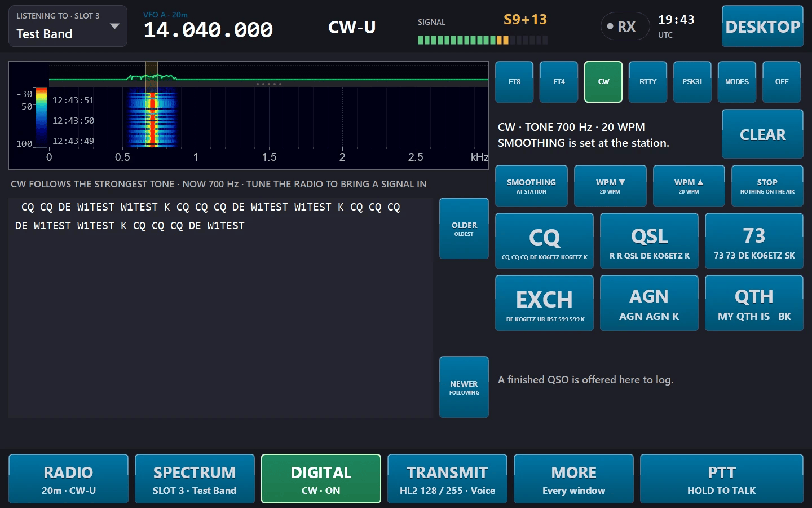Switch to the SPECTRUM tab

pyautogui.click(x=195, y=479)
